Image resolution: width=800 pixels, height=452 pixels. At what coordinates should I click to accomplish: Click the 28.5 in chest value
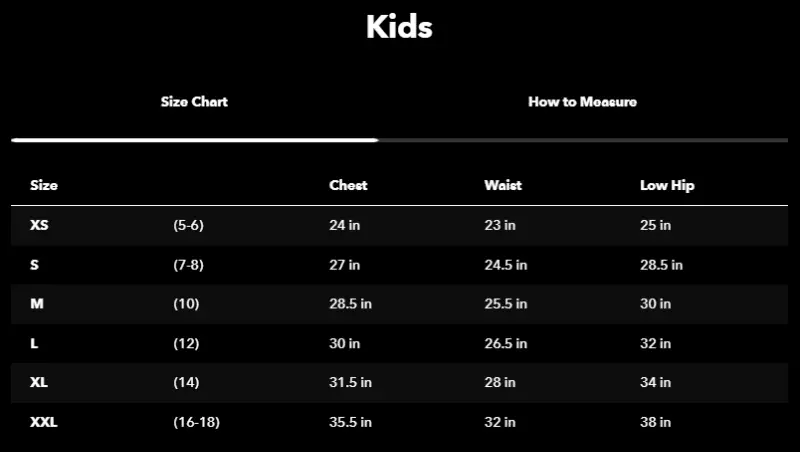[x=350, y=304]
